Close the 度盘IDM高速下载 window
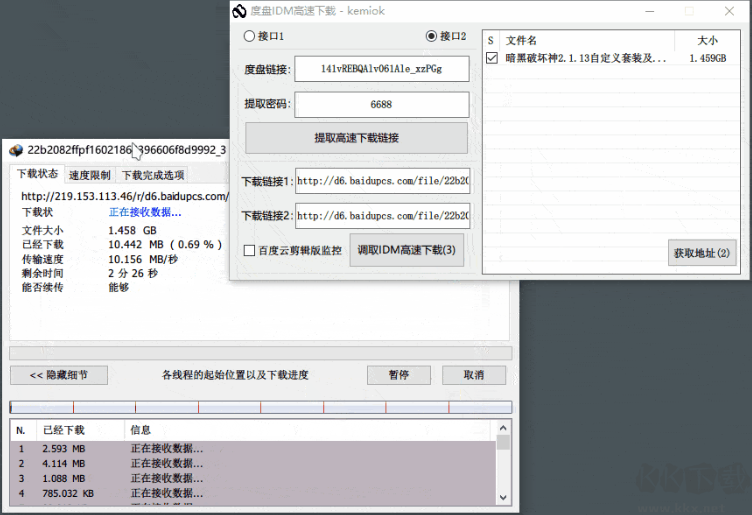752x515 pixels. point(729,11)
